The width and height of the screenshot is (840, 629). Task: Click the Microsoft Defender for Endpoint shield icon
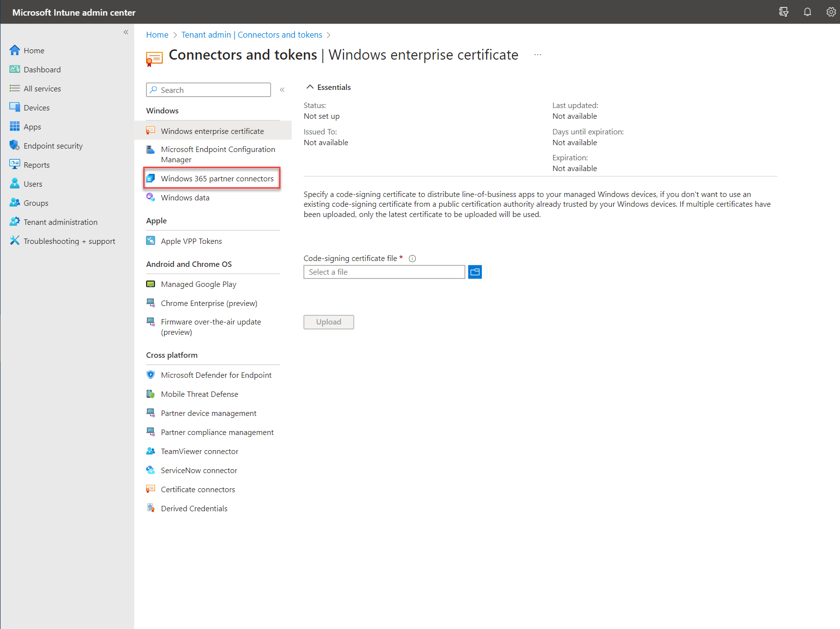tap(151, 375)
